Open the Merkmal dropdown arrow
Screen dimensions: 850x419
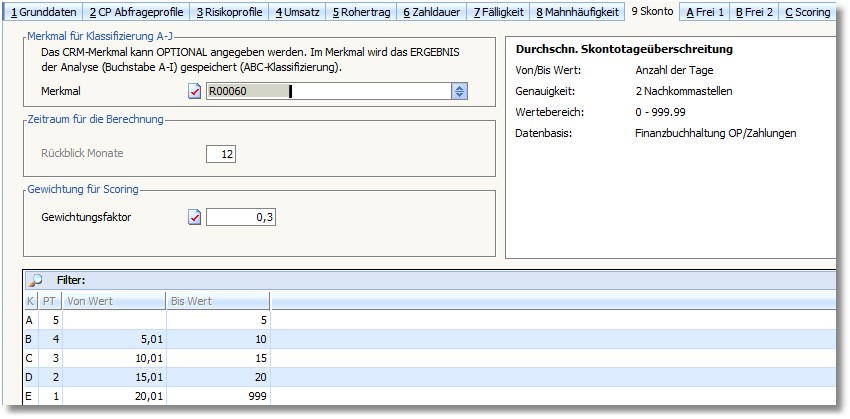(459, 92)
